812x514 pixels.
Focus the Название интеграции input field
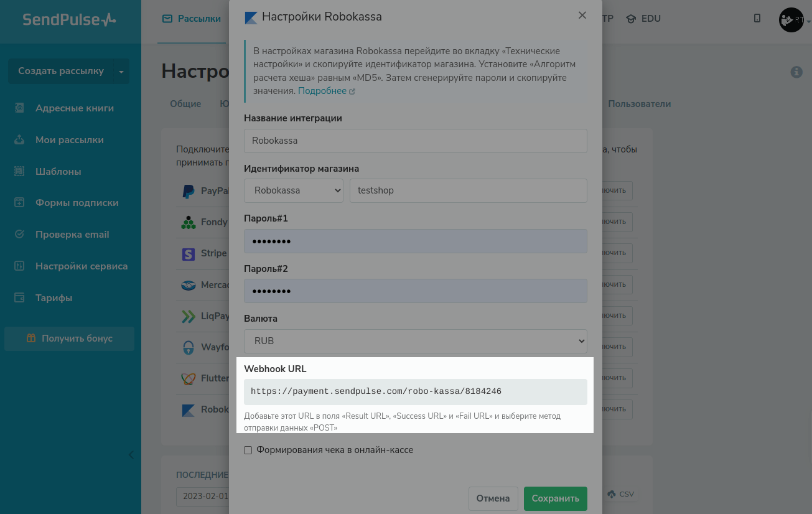[x=416, y=141]
